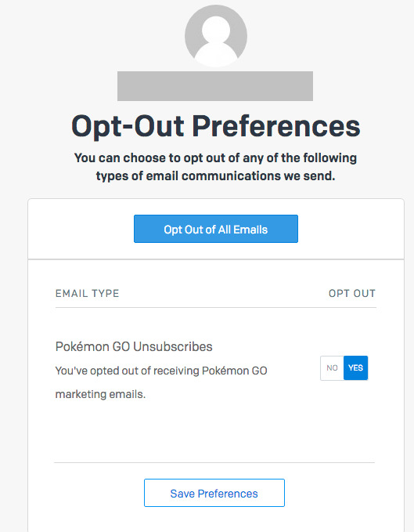Screen dimensions: 414x532
Task: Click the "types of email communications" line
Action: [215, 176]
